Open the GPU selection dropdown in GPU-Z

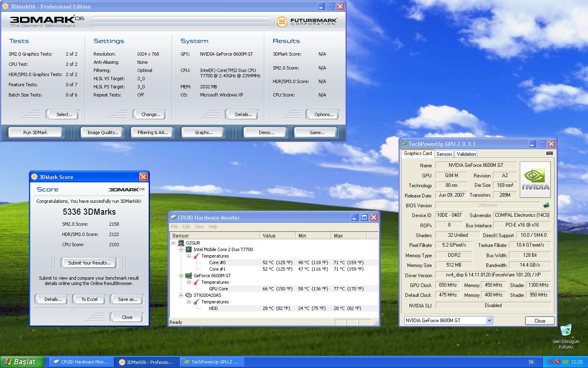click(x=489, y=321)
